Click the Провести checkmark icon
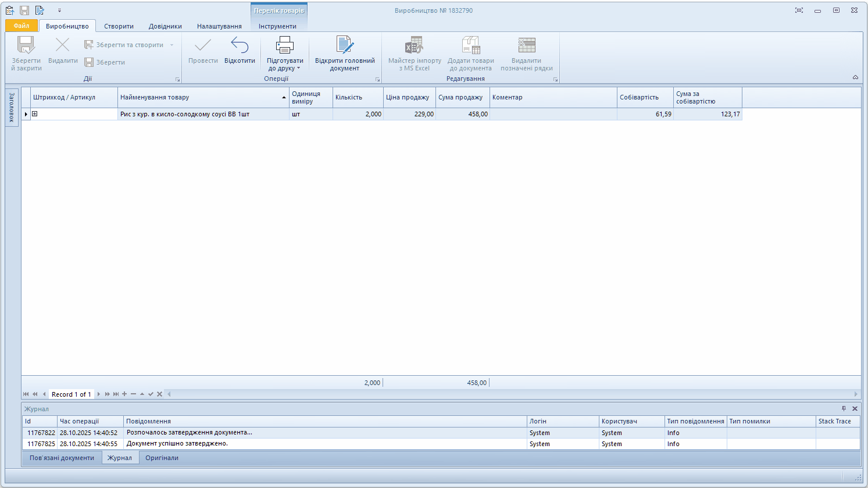The height and width of the screenshot is (488, 868). 203,46
